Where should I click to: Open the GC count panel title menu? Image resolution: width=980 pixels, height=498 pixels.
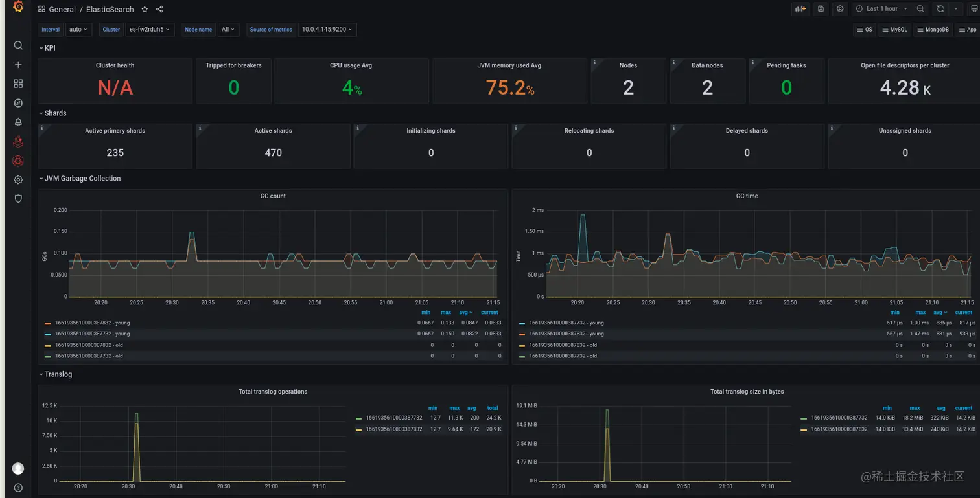click(x=273, y=196)
